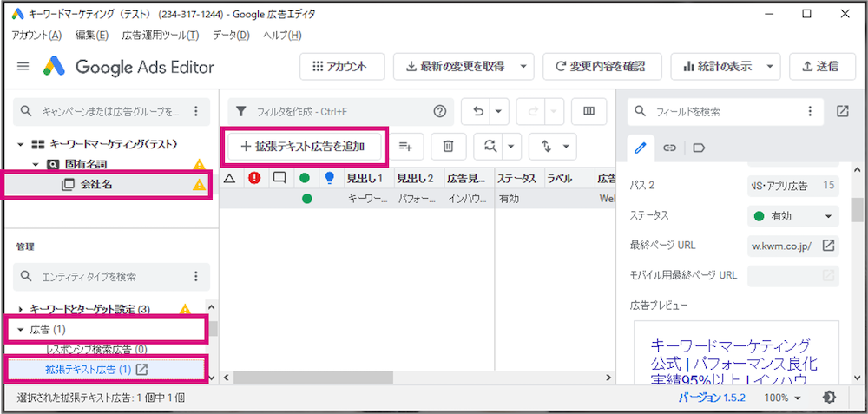Viewport: 868px width, 414px height.
Task: Click the help icon in filter bar
Action: click(439, 112)
